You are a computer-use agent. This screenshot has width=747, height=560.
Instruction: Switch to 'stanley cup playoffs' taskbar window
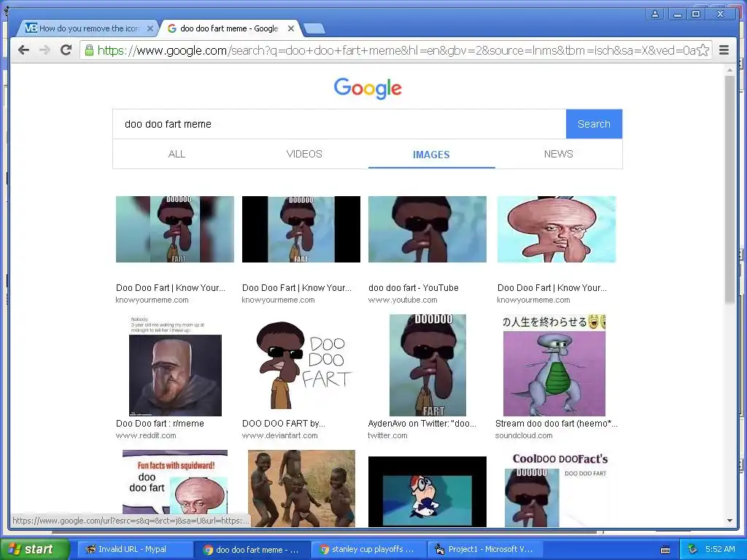click(x=368, y=549)
